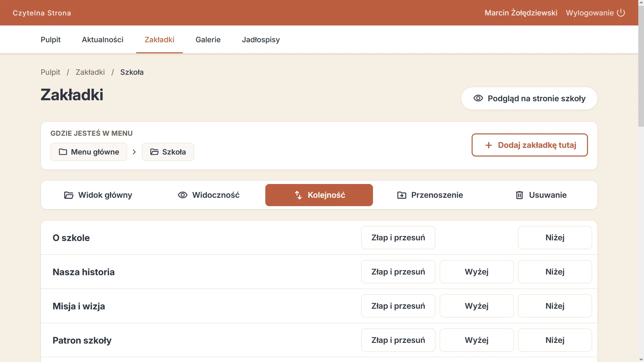
Task: Open the Pulpit navigation tab
Action: [51, 40]
